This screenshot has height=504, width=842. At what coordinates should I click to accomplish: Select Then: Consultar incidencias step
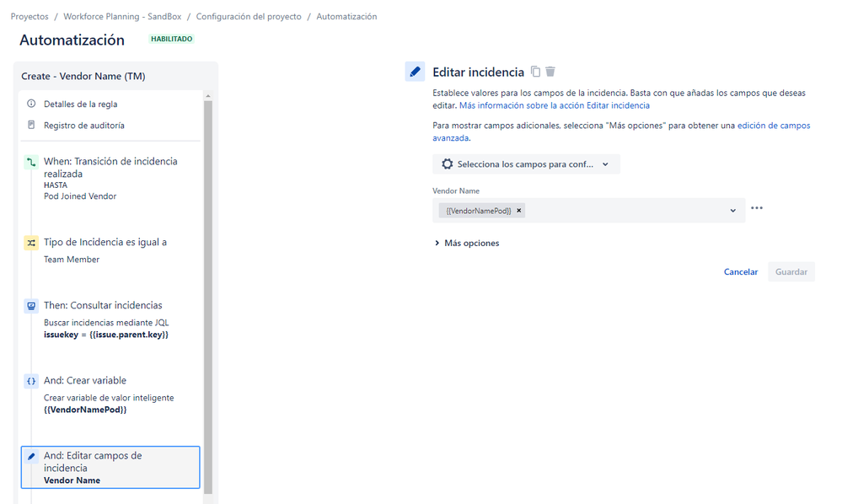(x=110, y=319)
